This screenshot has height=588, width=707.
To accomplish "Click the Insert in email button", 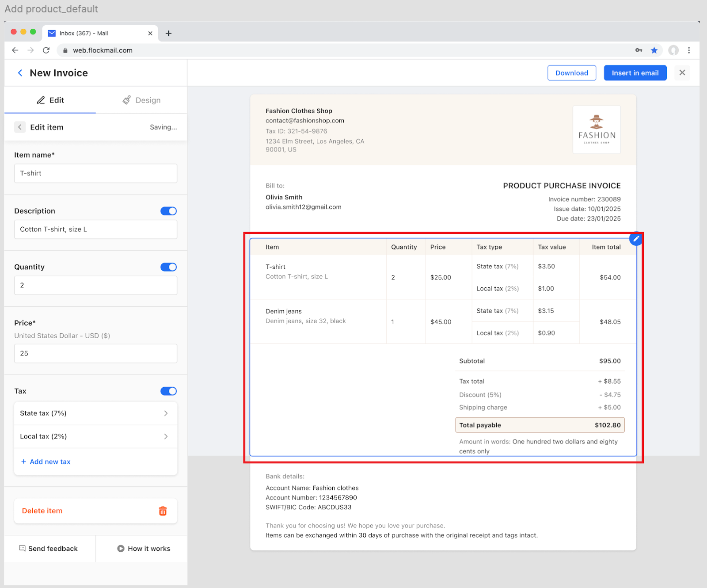I will click(635, 73).
